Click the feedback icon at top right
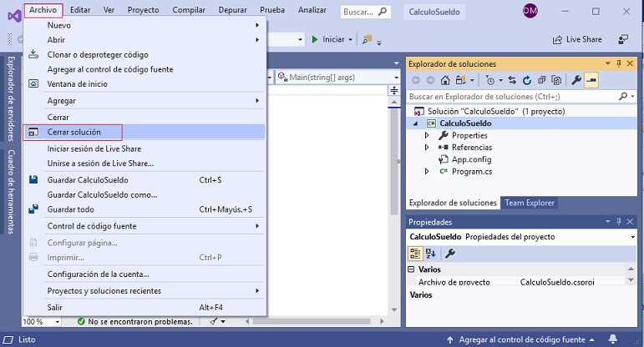Image resolution: width=644 pixels, height=347 pixels. pos(623,39)
